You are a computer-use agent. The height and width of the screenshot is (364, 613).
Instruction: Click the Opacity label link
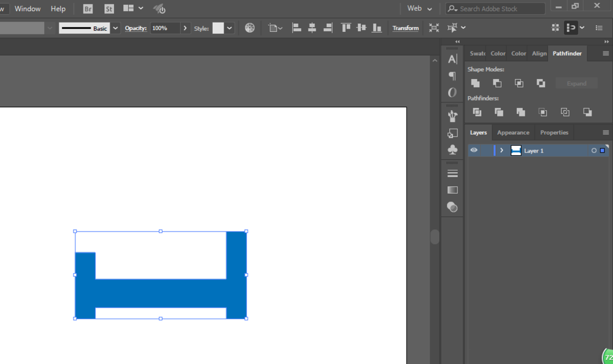pyautogui.click(x=135, y=28)
